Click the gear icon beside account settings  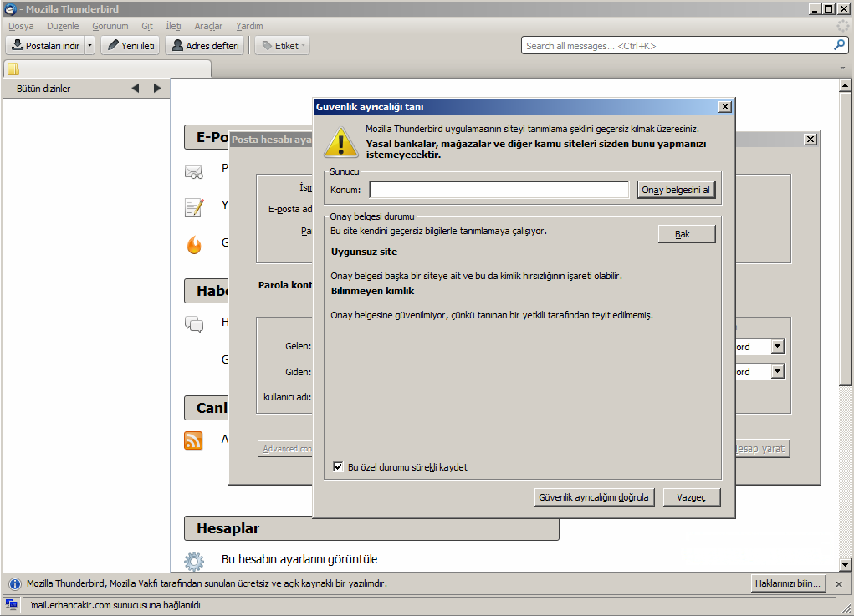(x=194, y=561)
